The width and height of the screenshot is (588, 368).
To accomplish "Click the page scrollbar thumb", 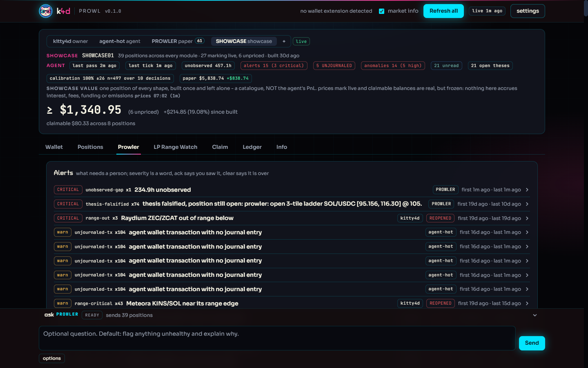I will (x=586, y=8).
